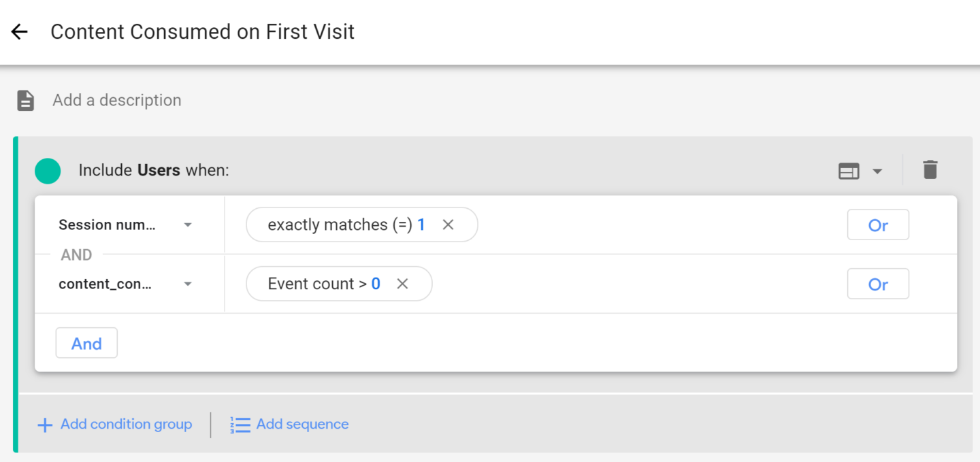980x462 pixels.
Task: Open Add condition group
Action: (126, 424)
